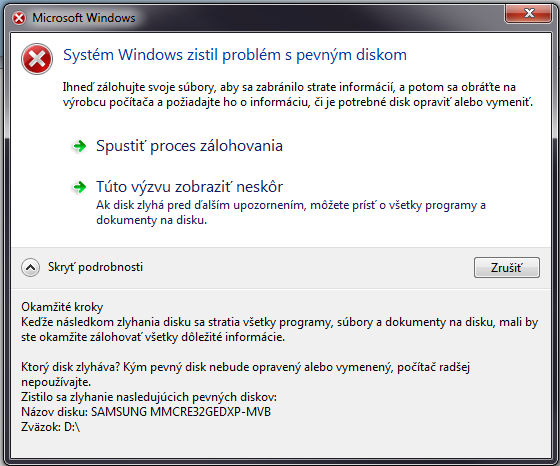Click green arrow beside Spustiť proces zálohovania

(79, 146)
